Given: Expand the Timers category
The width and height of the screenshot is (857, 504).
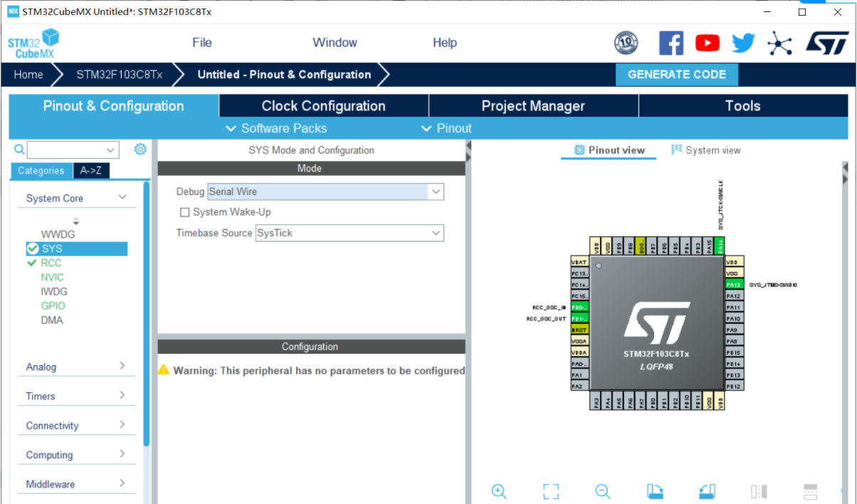Looking at the screenshot, I should [122, 395].
